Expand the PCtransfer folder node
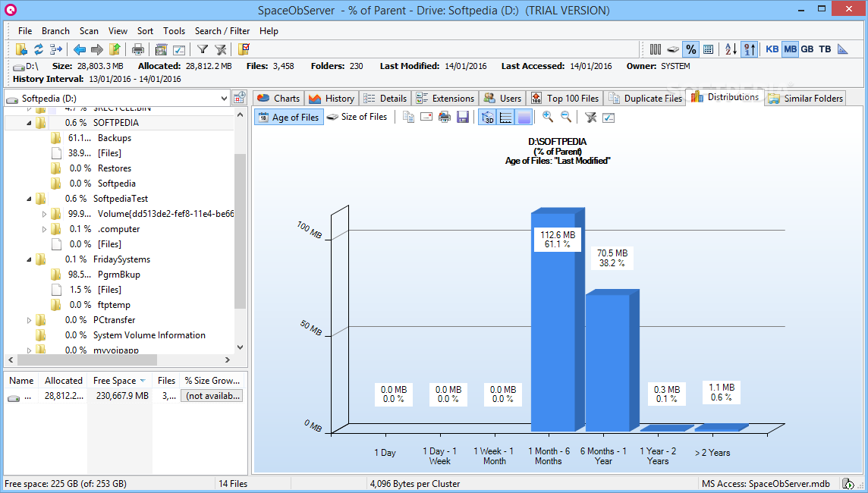The width and height of the screenshot is (868, 493). coord(29,320)
